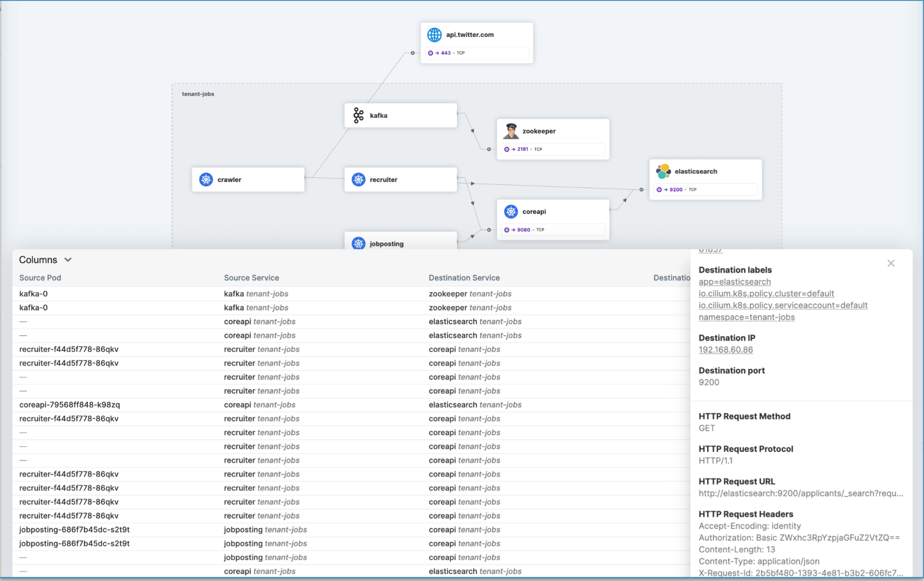Sort by Source Service column header
Viewport: 924px width, 581px height.
(x=252, y=278)
